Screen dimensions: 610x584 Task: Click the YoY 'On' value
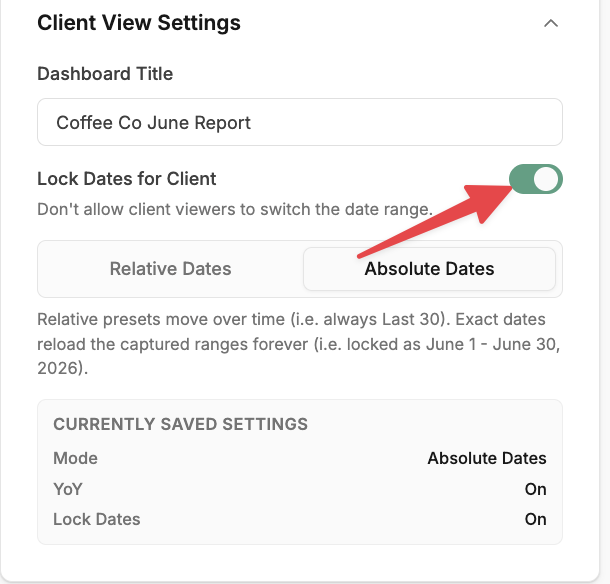pos(536,489)
